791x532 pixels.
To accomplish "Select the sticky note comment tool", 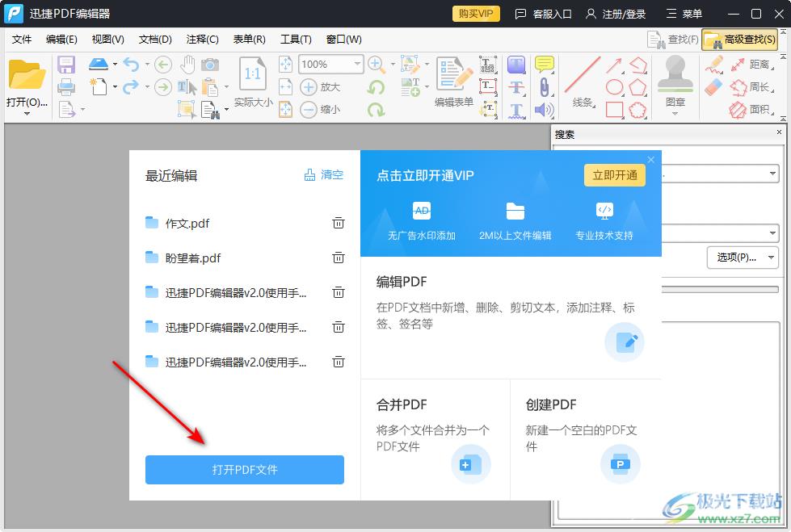I will 545,65.
